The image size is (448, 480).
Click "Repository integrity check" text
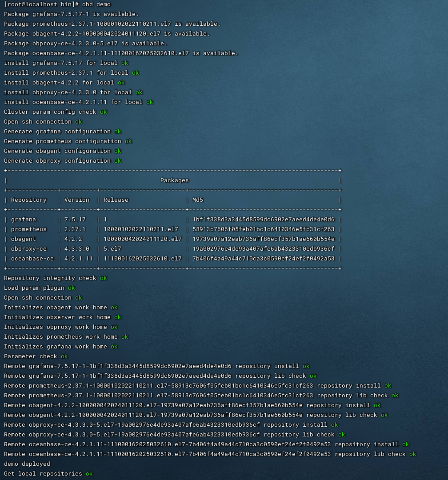[50, 278]
